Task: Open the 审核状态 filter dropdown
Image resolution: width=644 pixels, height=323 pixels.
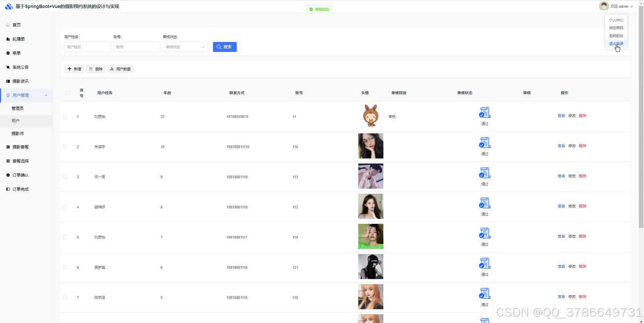Action: pyautogui.click(x=185, y=47)
